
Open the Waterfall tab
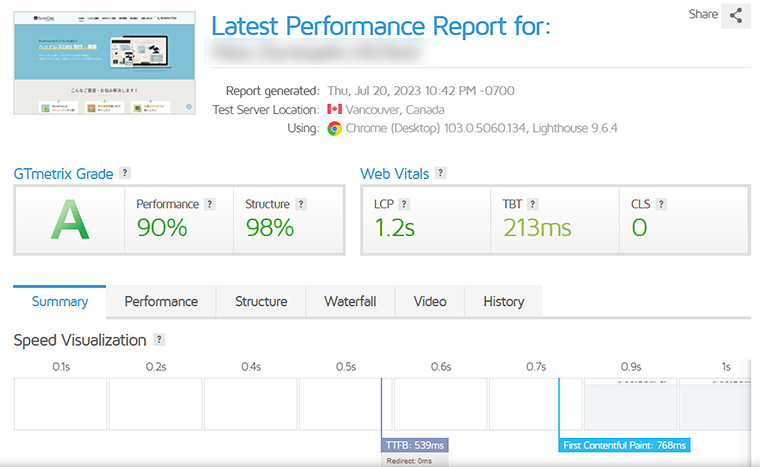(x=350, y=302)
